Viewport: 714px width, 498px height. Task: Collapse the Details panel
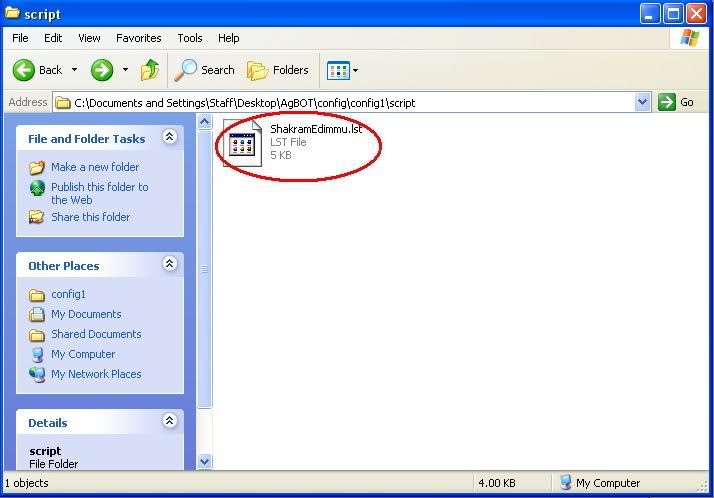[169, 421]
